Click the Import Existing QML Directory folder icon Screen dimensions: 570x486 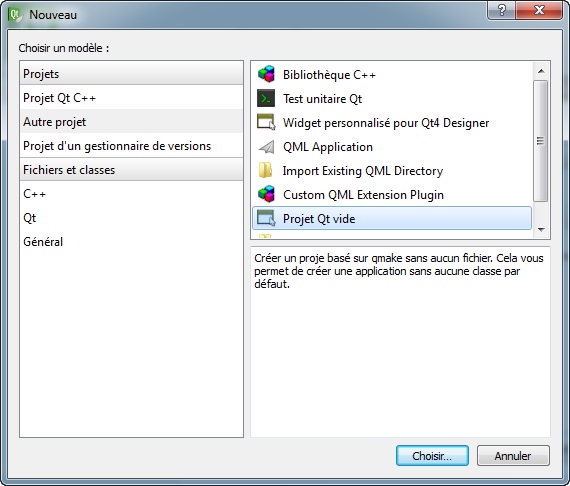(x=266, y=170)
